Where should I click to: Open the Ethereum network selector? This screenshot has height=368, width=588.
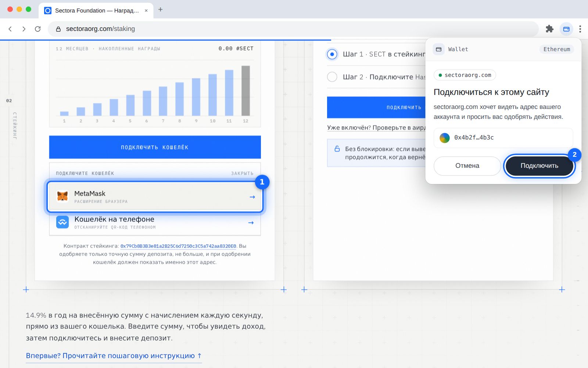556,49
